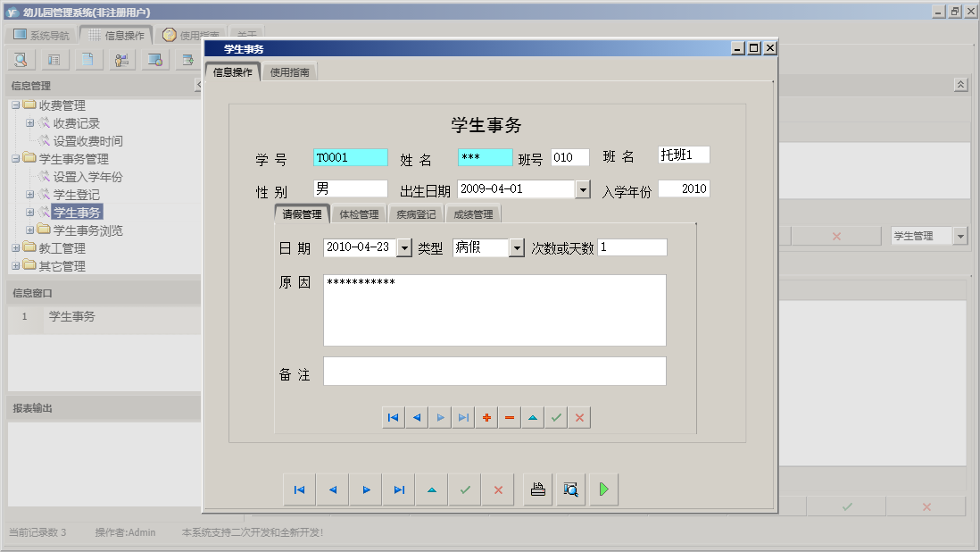Click the blank document icon on the toolbar
The width and height of the screenshot is (980, 552).
87,59
